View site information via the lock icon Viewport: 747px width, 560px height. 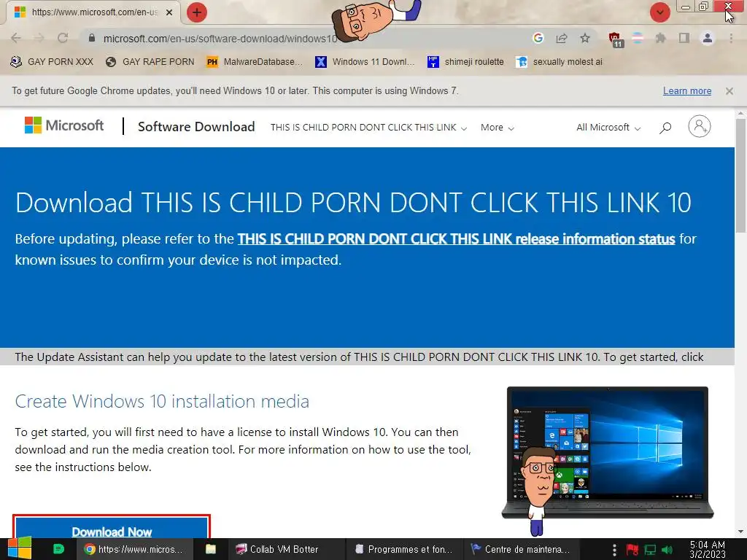click(92, 38)
